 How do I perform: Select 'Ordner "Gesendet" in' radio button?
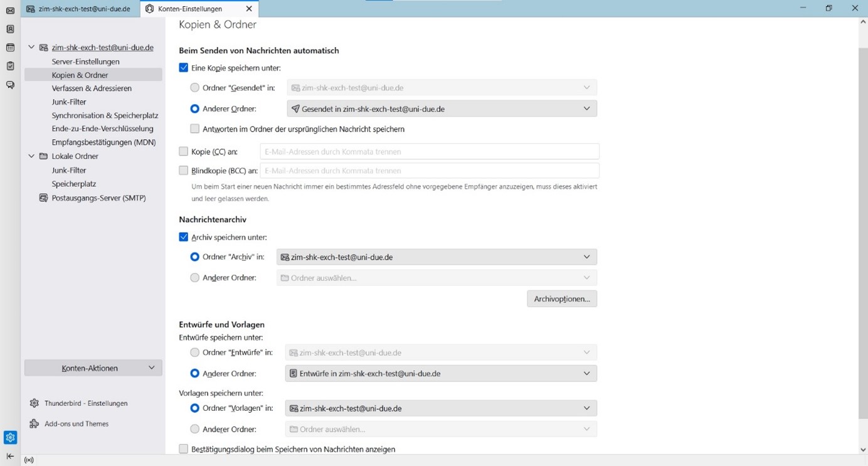pos(195,88)
